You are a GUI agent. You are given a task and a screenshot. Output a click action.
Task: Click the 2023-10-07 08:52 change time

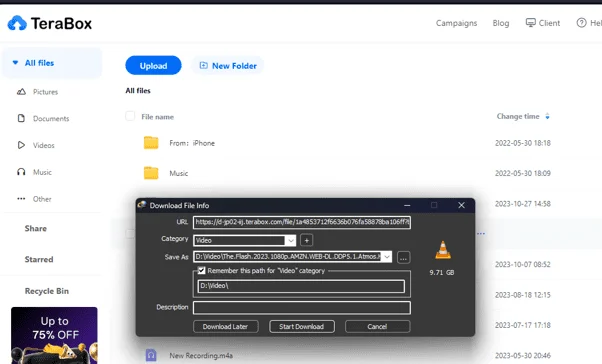(523, 265)
